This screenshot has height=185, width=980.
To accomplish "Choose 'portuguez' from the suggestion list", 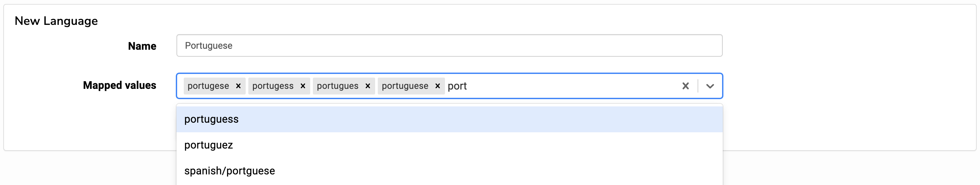I will coord(209,146).
